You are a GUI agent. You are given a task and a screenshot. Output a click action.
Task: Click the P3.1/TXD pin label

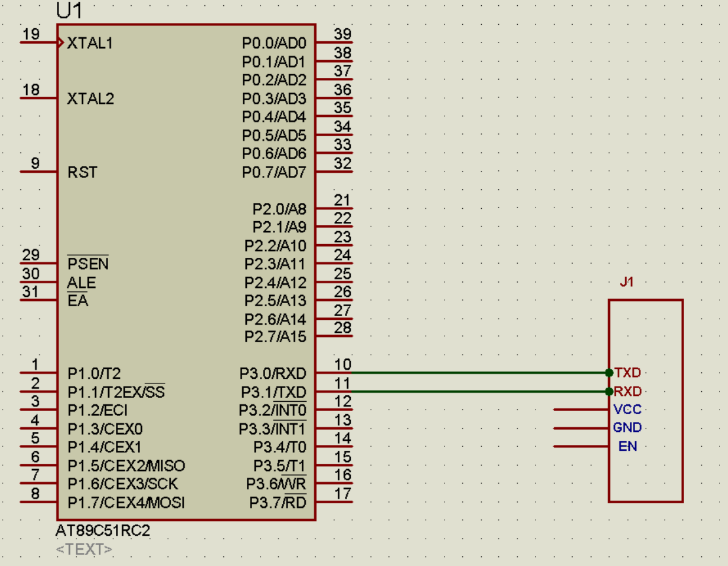pos(274,392)
